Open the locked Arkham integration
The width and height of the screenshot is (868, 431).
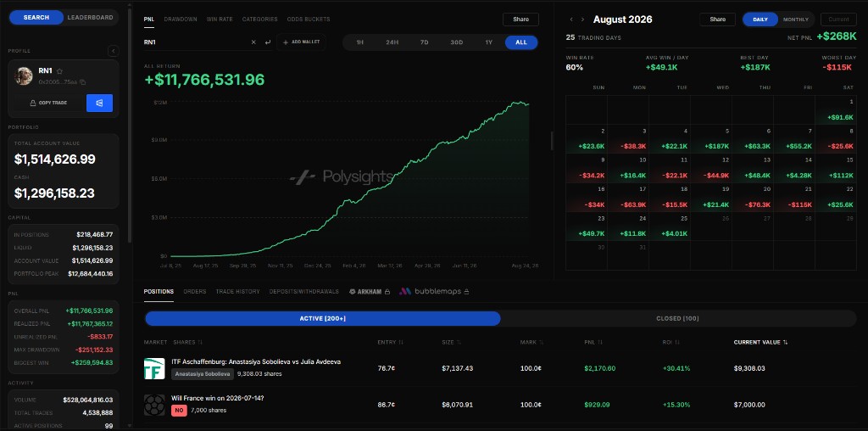(x=370, y=291)
